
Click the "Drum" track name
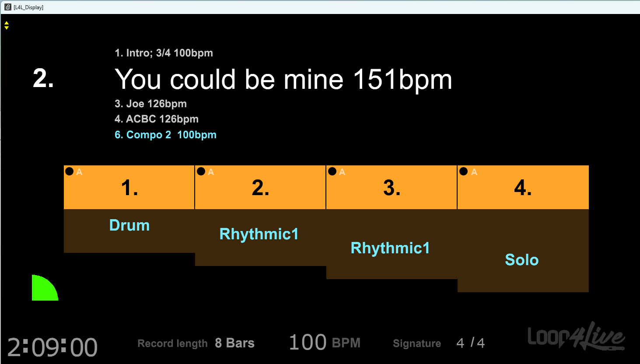(x=129, y=225)
